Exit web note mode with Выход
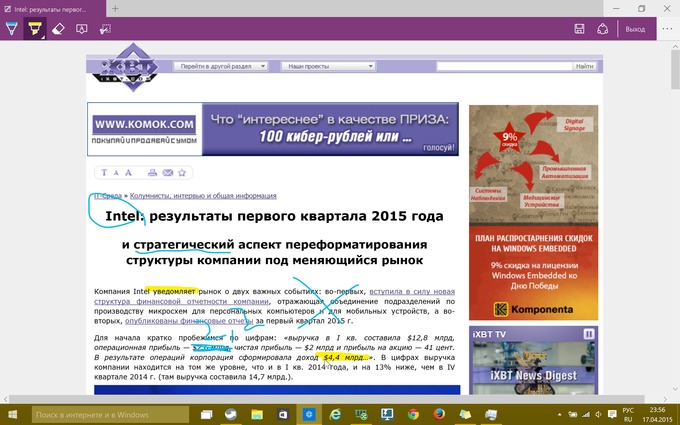Viewport: 680px width, 425px height. (635, 29)
